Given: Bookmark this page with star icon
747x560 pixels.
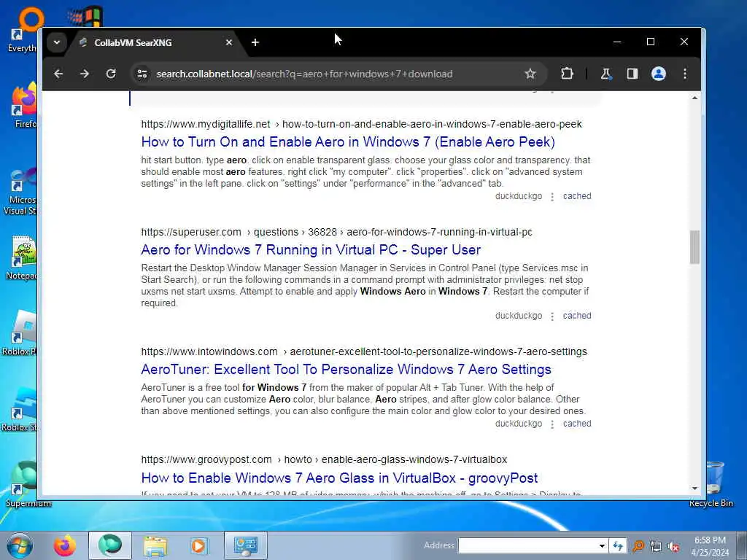Looking at the screenshot, I should pos(530,74).
